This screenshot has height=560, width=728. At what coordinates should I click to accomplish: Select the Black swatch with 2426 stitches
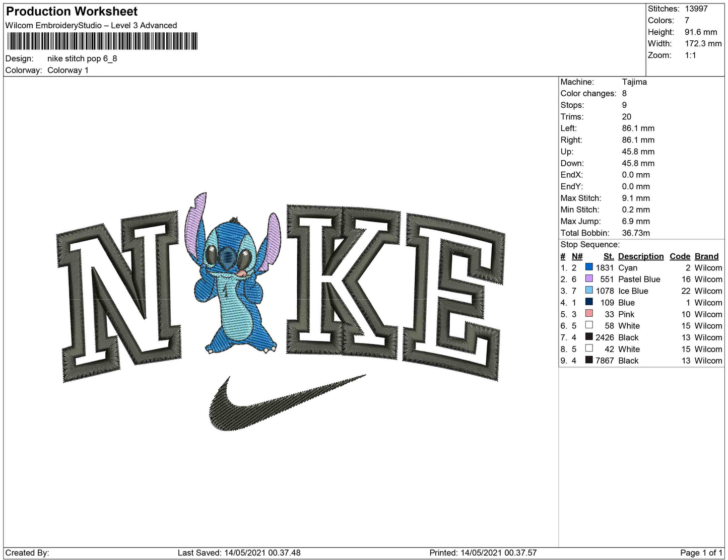[x=588, y=336]
